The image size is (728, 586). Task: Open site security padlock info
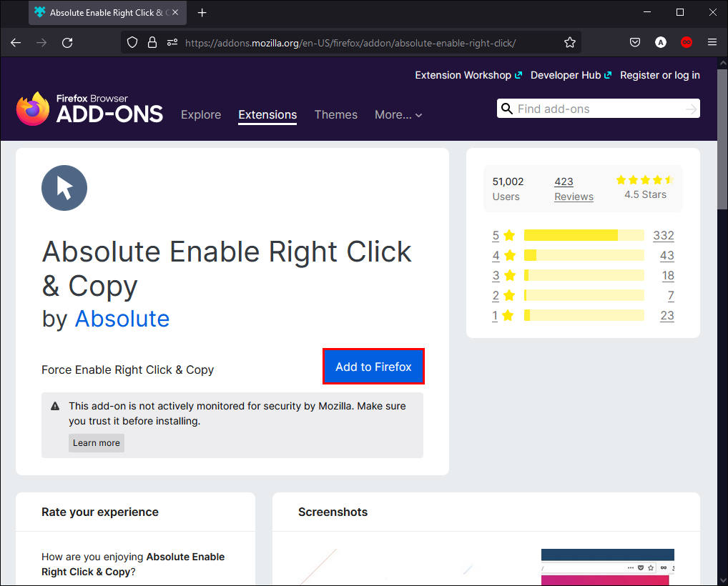point(152,43)
